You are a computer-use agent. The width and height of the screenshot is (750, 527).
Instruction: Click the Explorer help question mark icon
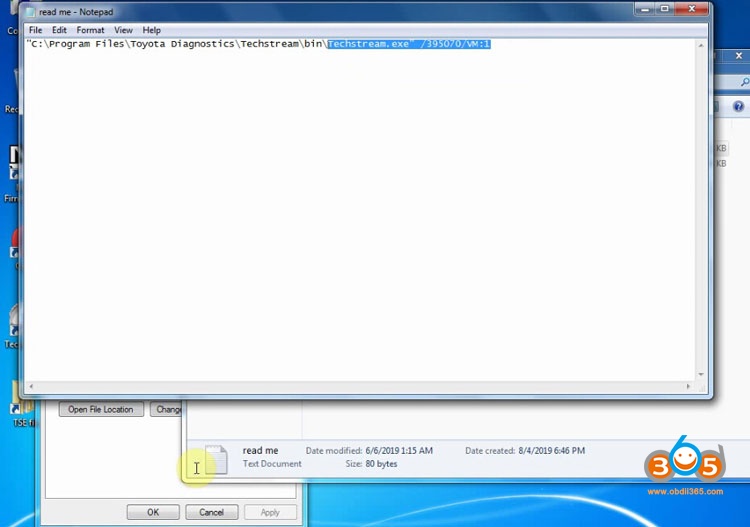point(738,106)
